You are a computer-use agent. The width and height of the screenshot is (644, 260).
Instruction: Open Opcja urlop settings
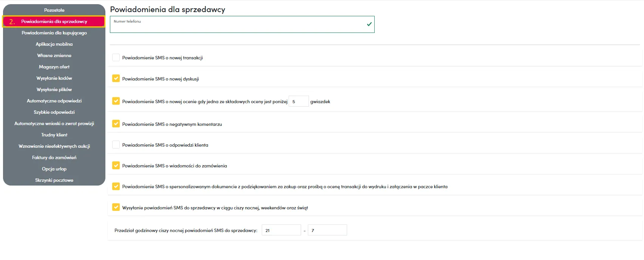point(54,169)
